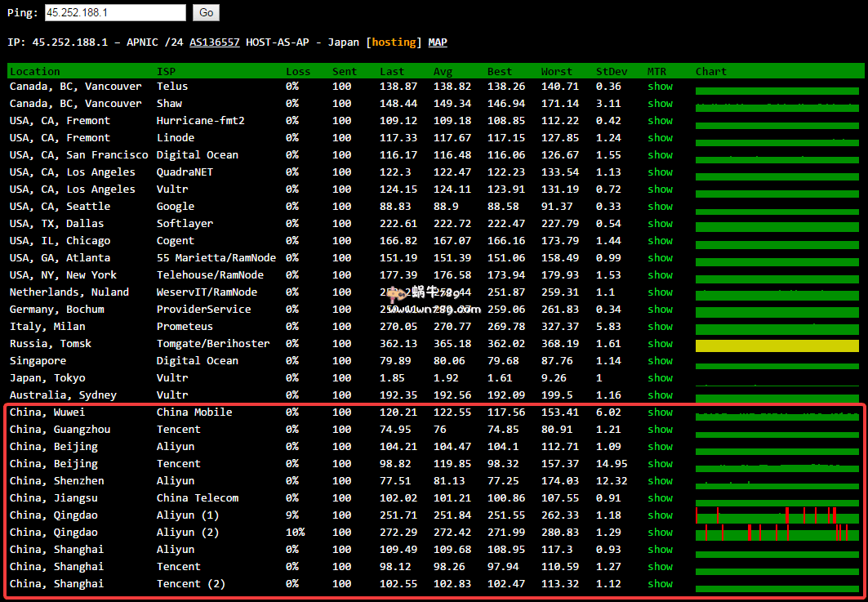Open the MAP link
868x602 pixels.
pos(437,42)
